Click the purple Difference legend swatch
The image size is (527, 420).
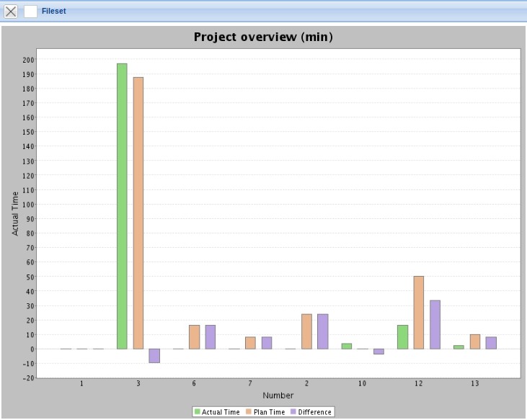(293, 412)
